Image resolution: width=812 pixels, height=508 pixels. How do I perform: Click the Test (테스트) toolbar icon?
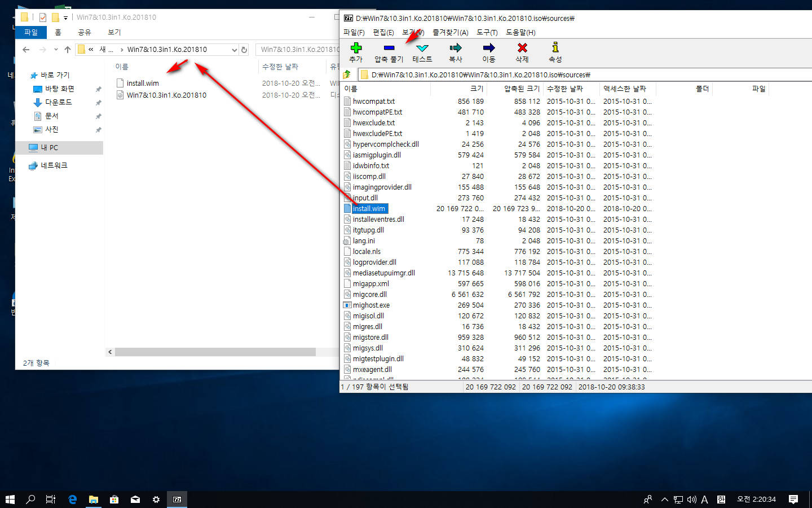click(x=422, y=48)
